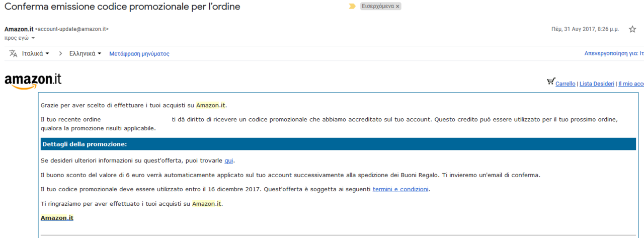The height and width of the screenshot is (238, 644).
Task: Star this Amazon.it email
Action: coord(632,29)
